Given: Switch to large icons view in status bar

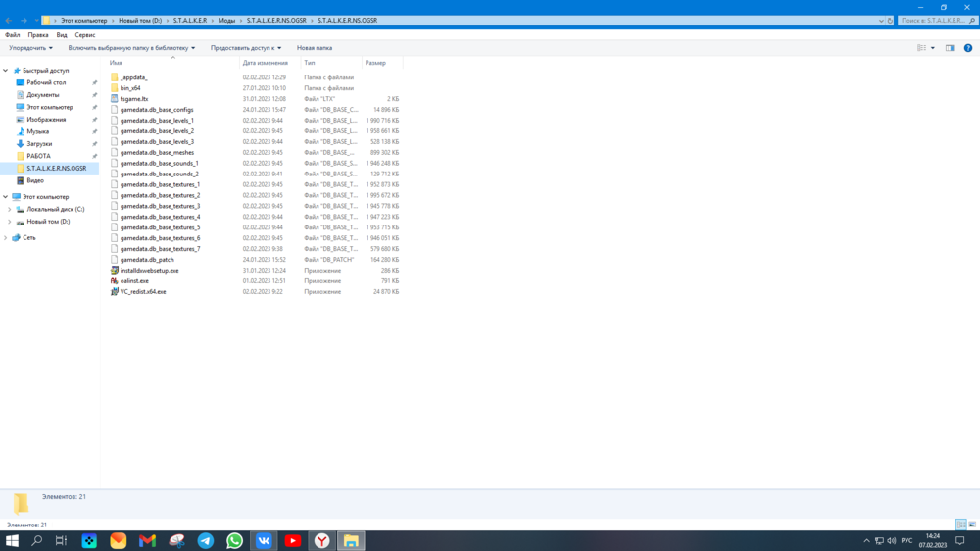Looking at the screenshot, I should point(972,525).
